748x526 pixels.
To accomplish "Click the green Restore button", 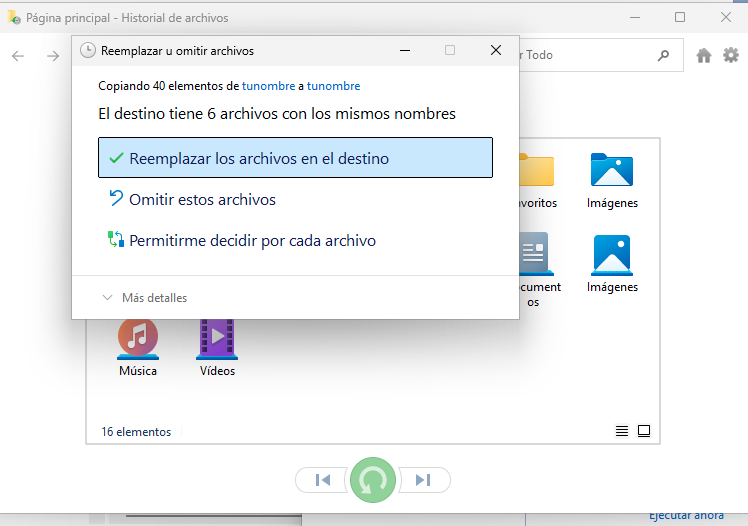I will tap(373, 480).
